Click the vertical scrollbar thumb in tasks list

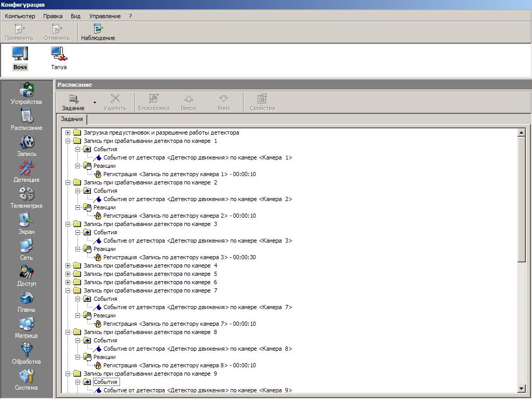(x=522, y=199)
